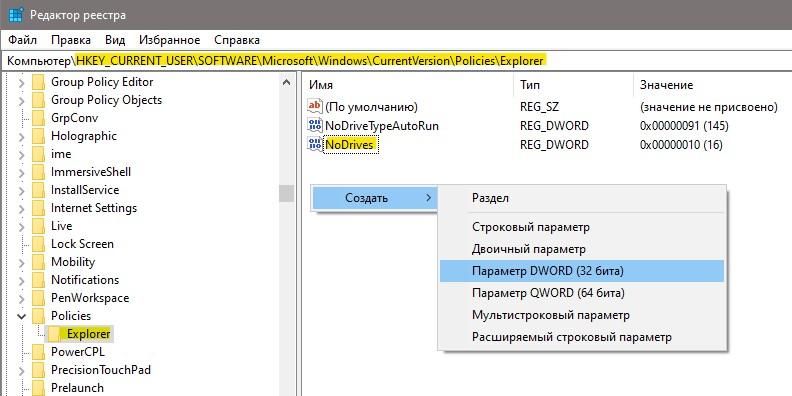Select the NoDrives value name
The height and width of the screenshot is (396, 792).
[x=350, y=145]
